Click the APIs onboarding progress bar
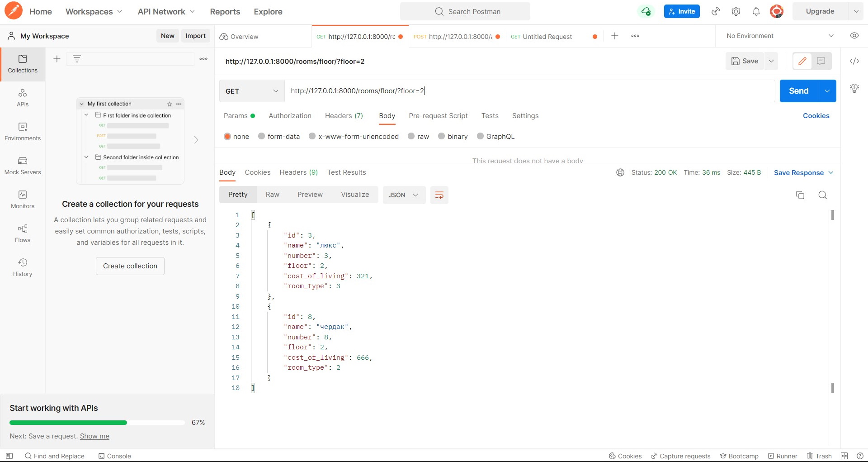Screen dimensions: 868x462 point(96,422)
